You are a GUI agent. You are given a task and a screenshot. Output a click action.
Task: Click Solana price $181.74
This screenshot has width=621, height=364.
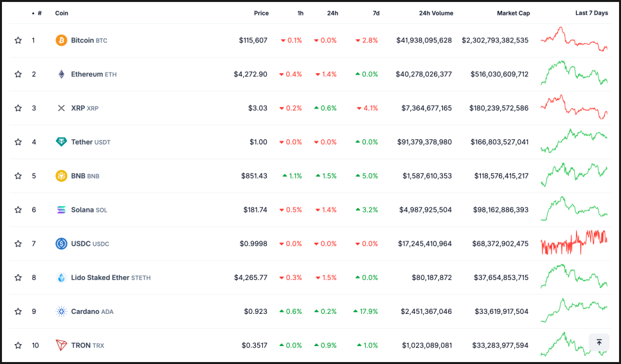pos(255,210)
